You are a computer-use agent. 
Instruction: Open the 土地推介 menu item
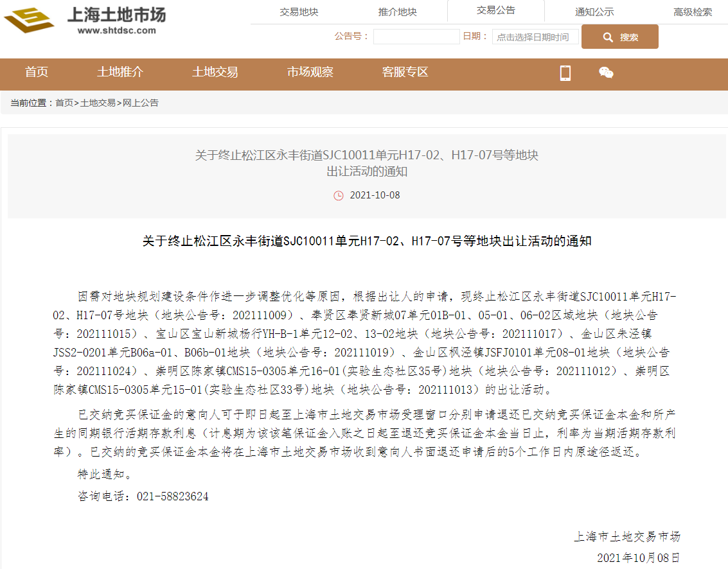pos(120,73)
